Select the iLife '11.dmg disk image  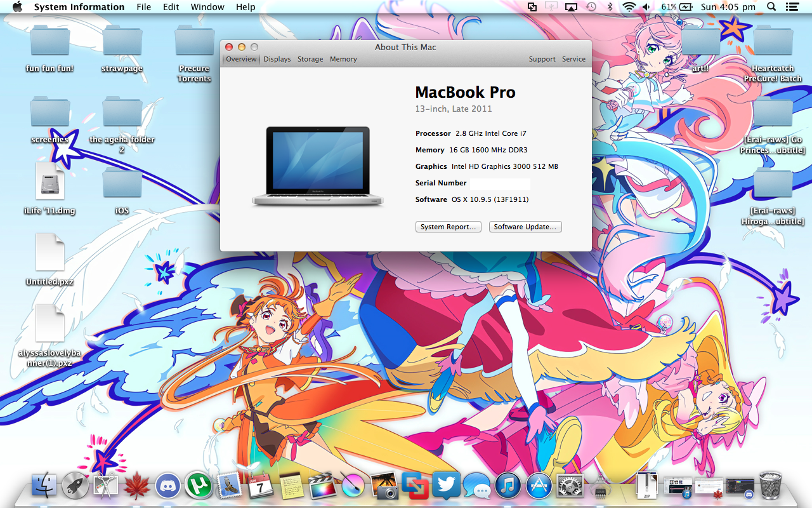point(49,189)
